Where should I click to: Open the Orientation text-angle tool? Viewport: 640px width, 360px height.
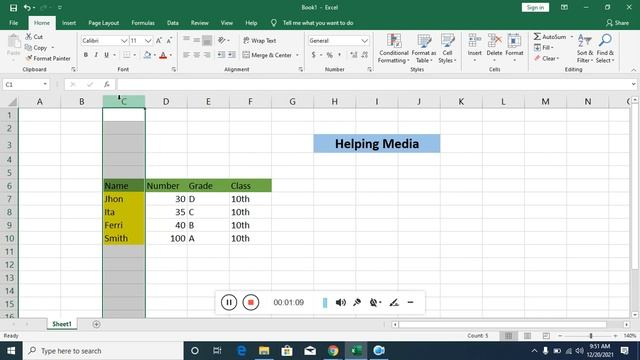pyautogui.click(x=222, y=40)
